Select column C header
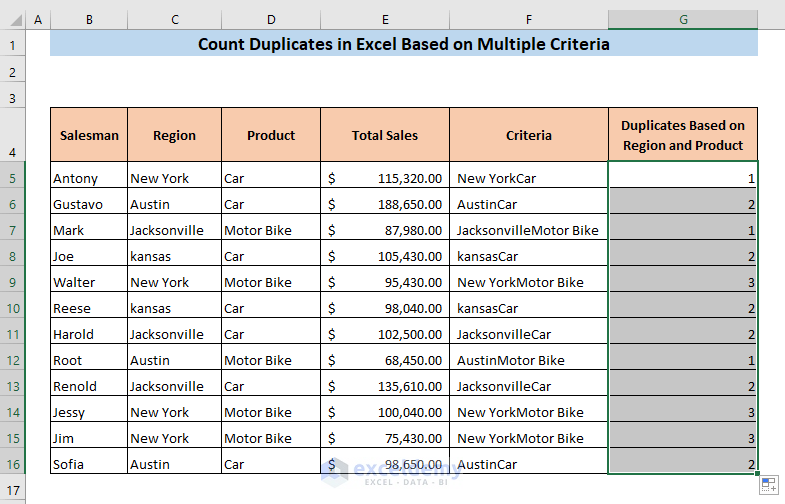Image resolution: width=785 pixels, height=504 pixels. coord(175,20)
